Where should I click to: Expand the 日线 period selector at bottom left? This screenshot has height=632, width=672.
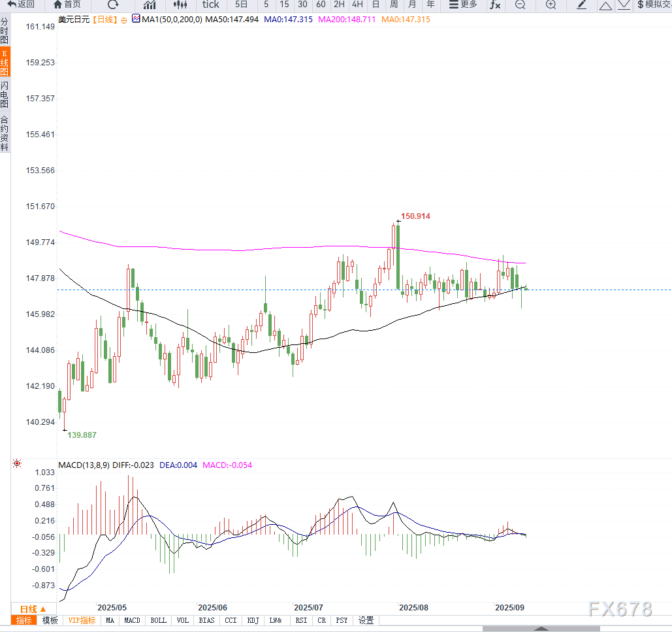click(x=33, y=608)
